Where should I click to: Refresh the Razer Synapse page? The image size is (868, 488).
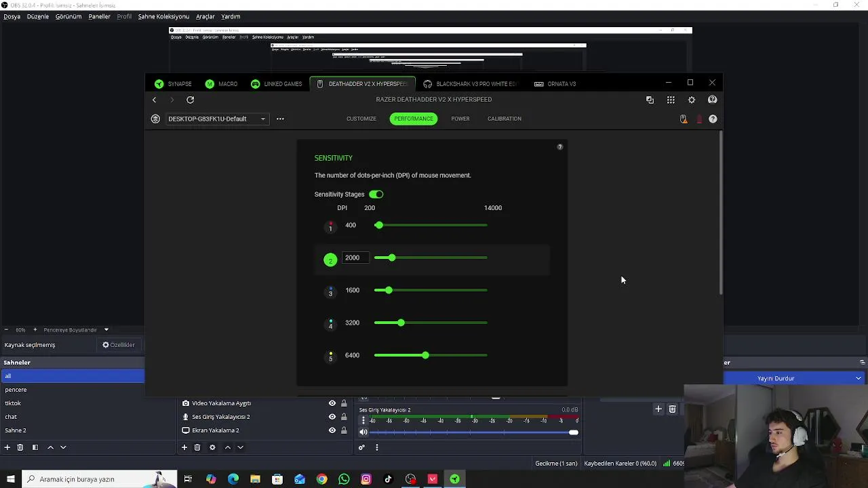[191, 100]
